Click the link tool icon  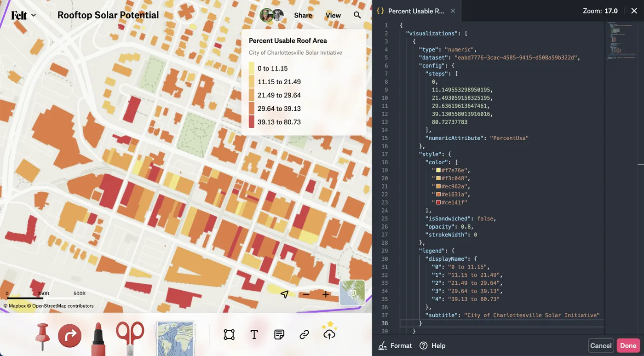point(304,335)
